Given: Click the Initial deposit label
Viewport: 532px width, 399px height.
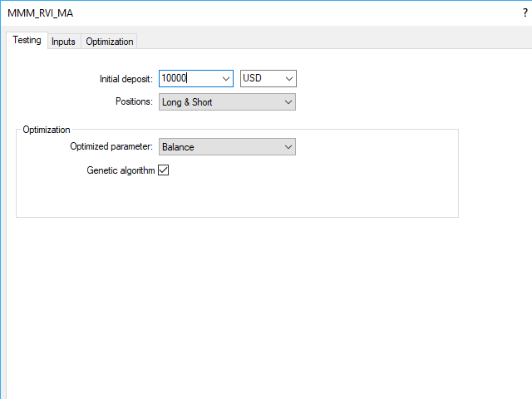Looking at the screenshot, I should coord(126,79).
